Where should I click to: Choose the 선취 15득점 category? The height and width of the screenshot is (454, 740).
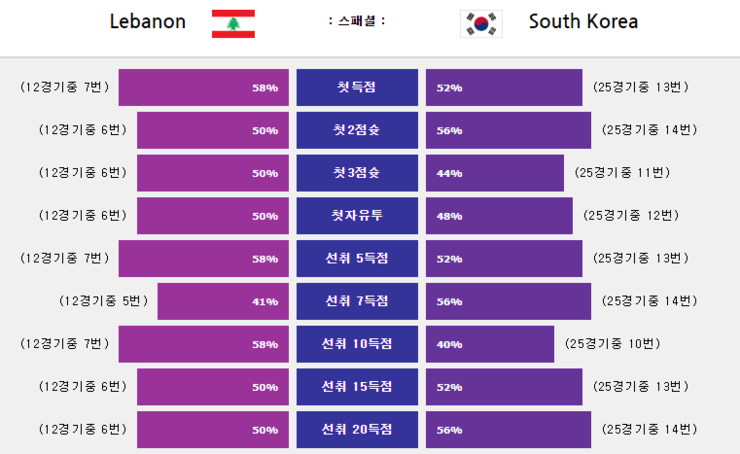click(357, 387)
